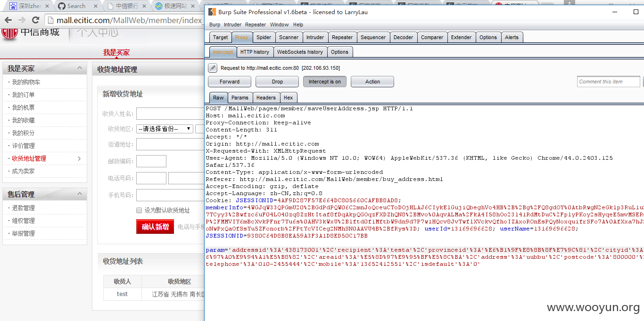Close the 中信银行 browser tab
This screenshot has width=644, height=321.
tap(144, 6)
